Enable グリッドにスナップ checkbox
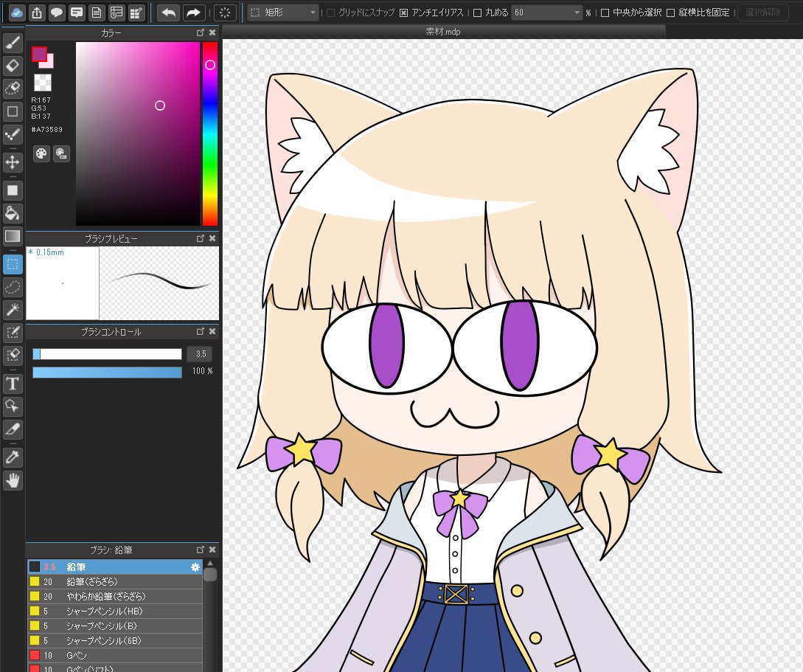Viewport: 803px width, 672px height. tap(331, 13)
